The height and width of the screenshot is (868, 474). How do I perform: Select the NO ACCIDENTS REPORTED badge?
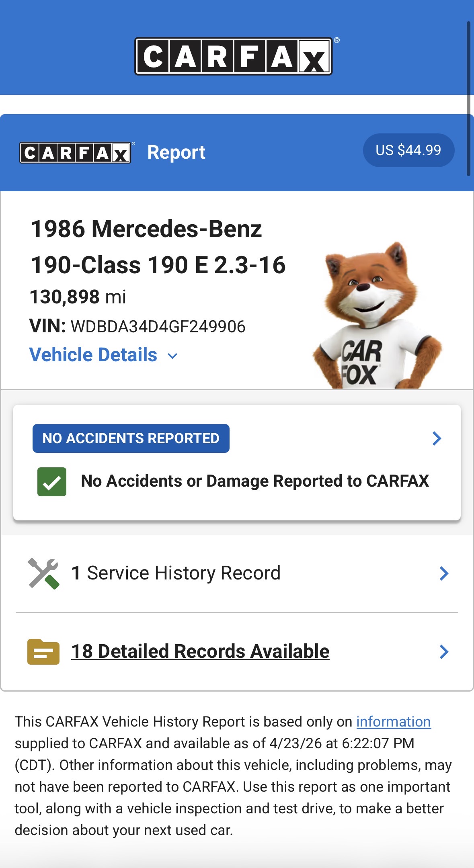pyautogui.click(x=131, y=438)
